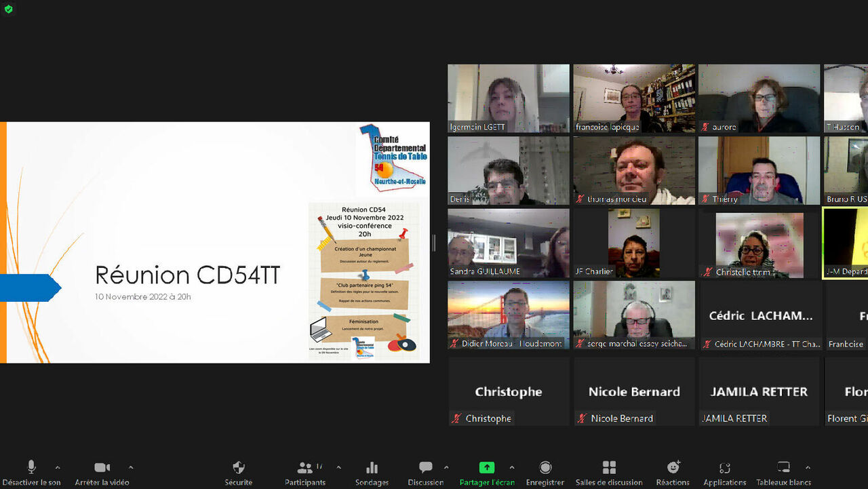Select JF Charlier video tile
868x489 pixels.
[x=634, y=243]
